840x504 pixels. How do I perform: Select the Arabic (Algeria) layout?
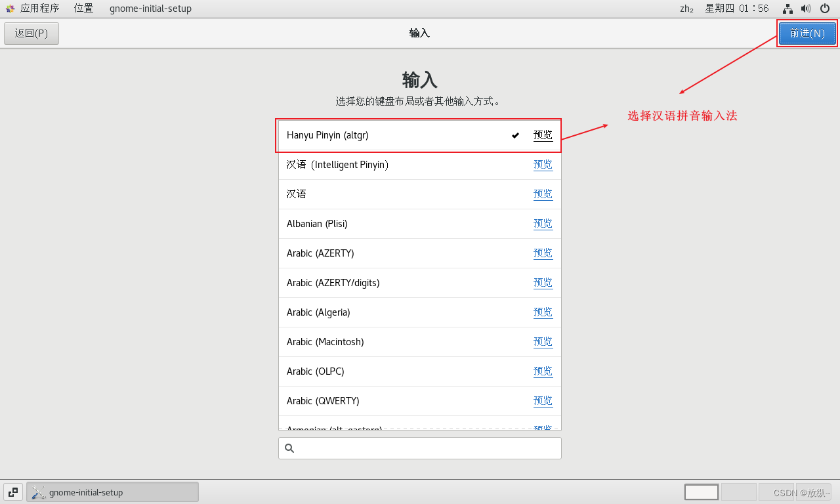pos(420,312)
